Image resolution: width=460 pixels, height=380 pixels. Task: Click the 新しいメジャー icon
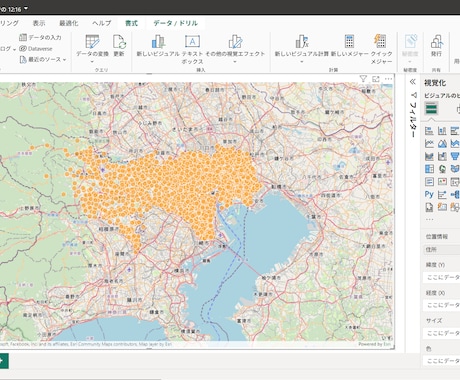[349, 41]
